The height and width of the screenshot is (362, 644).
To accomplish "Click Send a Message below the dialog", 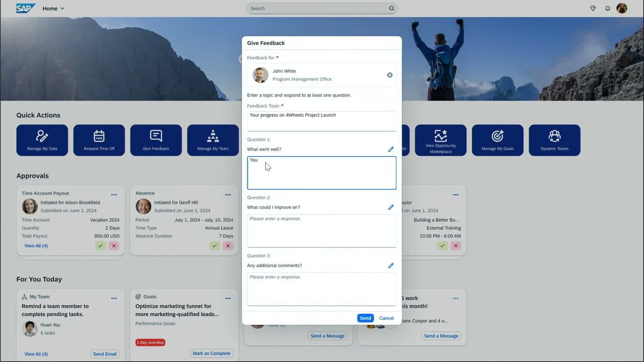I will coord(328,336).
